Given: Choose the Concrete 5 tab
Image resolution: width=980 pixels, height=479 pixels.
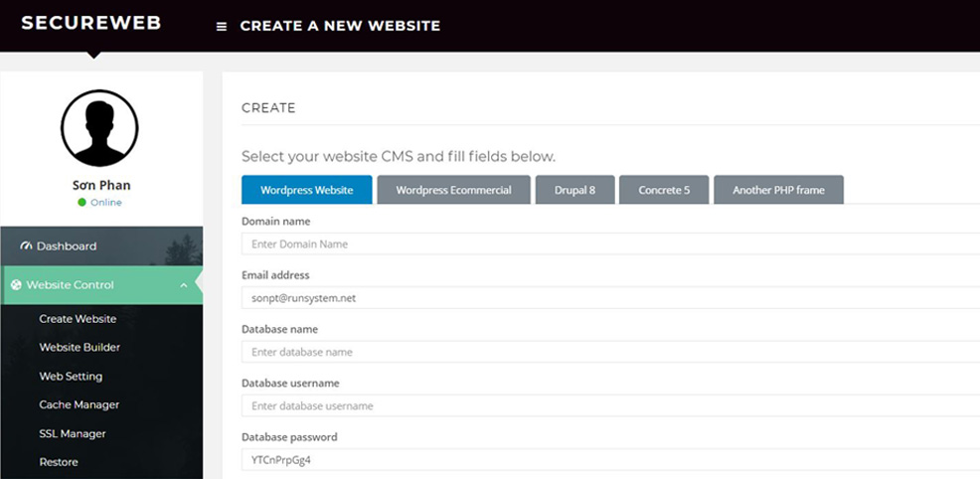Looking at the screenshot, I should 664,190.
